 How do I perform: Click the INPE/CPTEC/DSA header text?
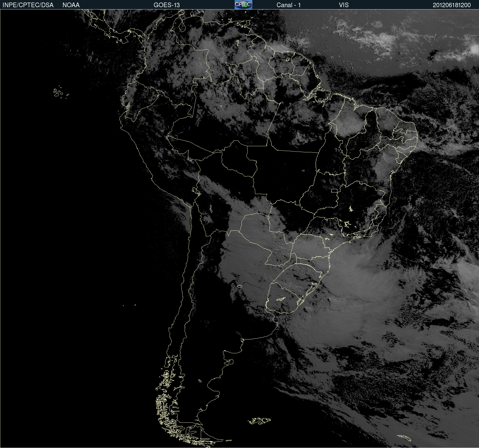click(x=28, y=5)
